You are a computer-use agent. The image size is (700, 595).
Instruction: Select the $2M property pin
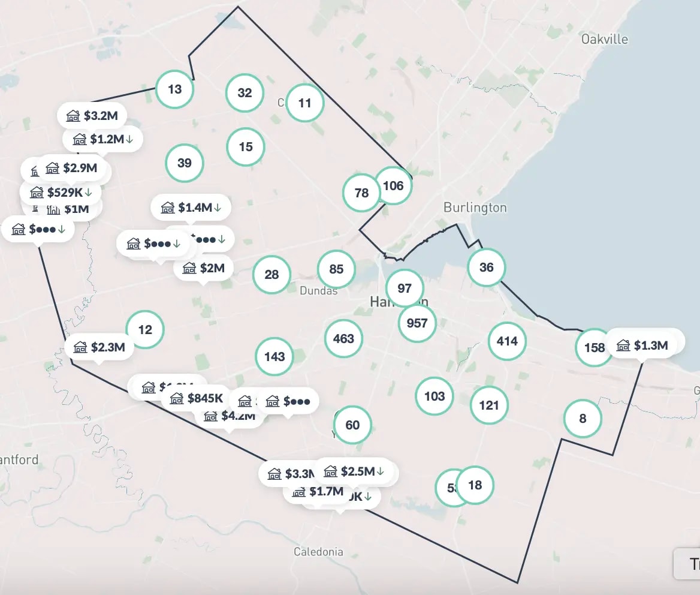tap(204, 268)
